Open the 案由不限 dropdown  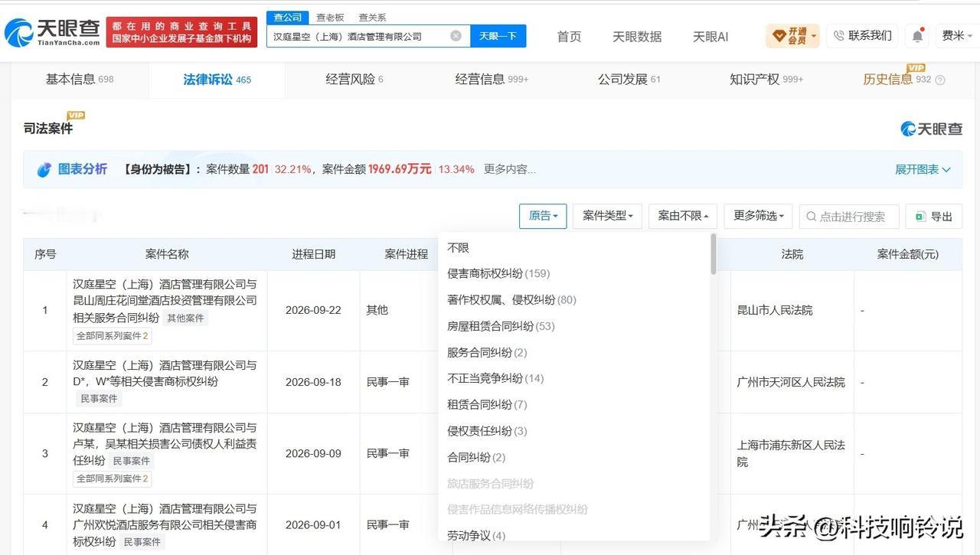point(683,216)
